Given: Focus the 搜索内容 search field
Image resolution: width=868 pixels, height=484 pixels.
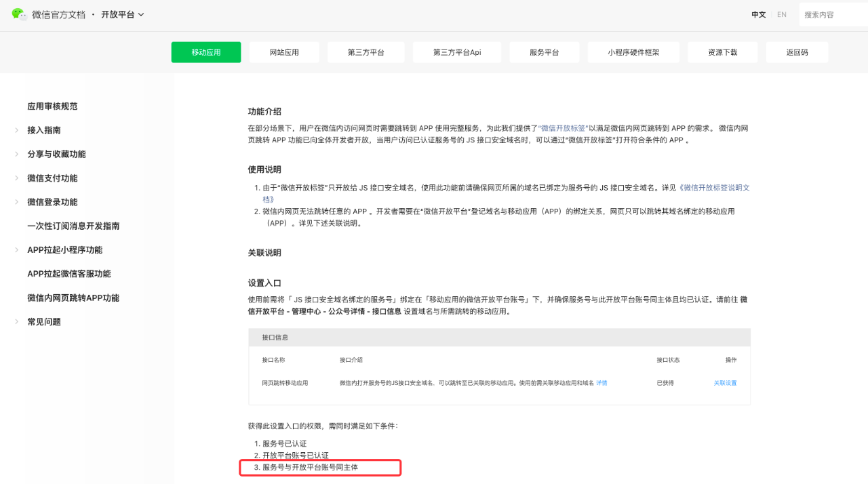Looking at the screenshot, I should coord(833,14).
